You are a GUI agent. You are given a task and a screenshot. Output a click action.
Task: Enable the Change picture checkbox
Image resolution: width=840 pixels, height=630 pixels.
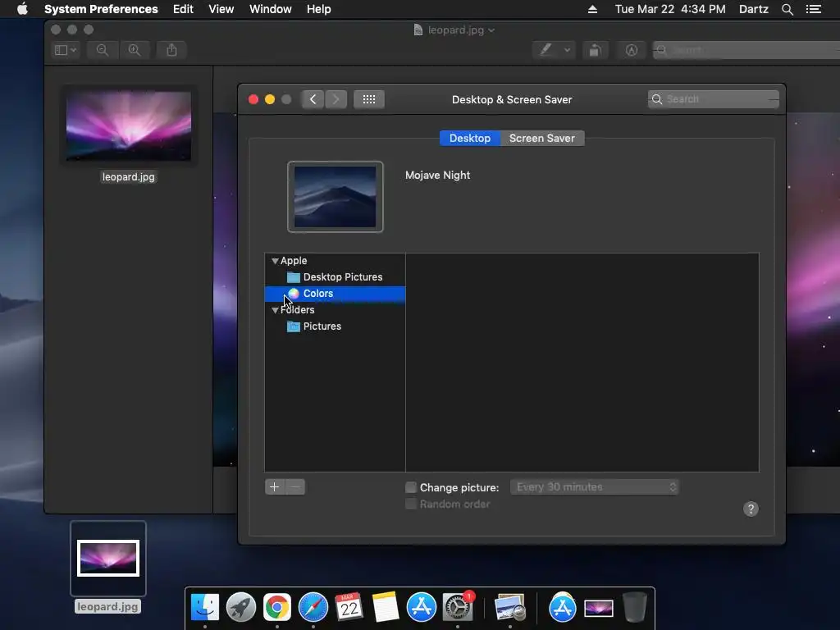[411, 487]
